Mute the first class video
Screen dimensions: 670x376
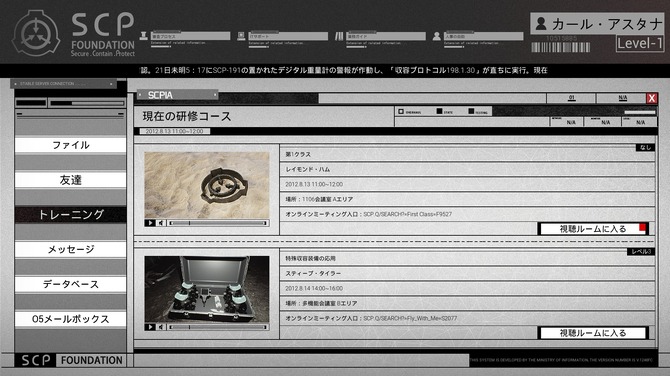pos(161,223)
